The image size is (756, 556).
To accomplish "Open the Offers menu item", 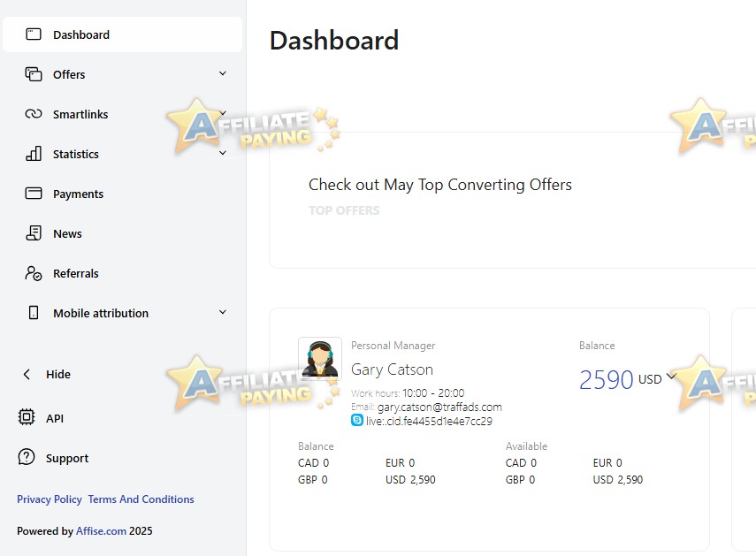I will 123,74.
